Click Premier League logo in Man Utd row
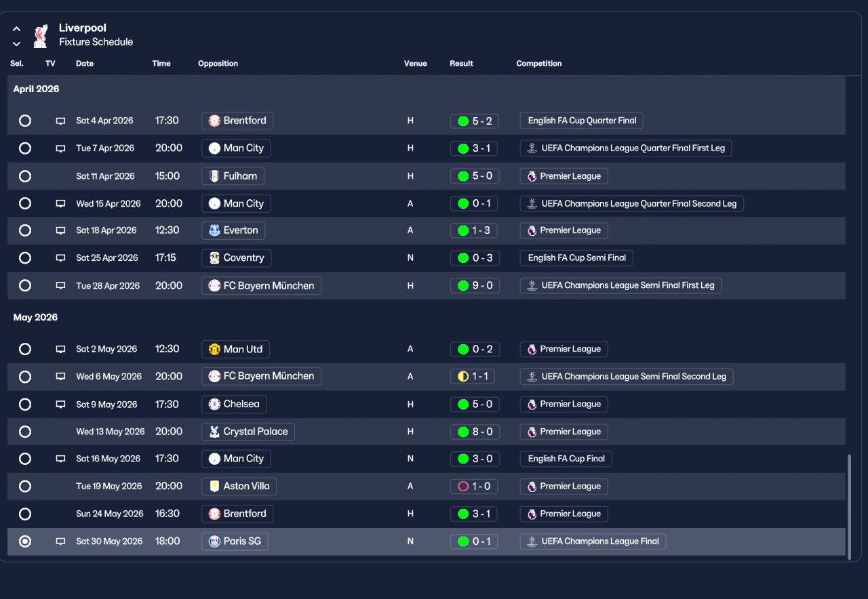This screenshot has width=868, height=599. pyautogui.click(x=532, y=349)
